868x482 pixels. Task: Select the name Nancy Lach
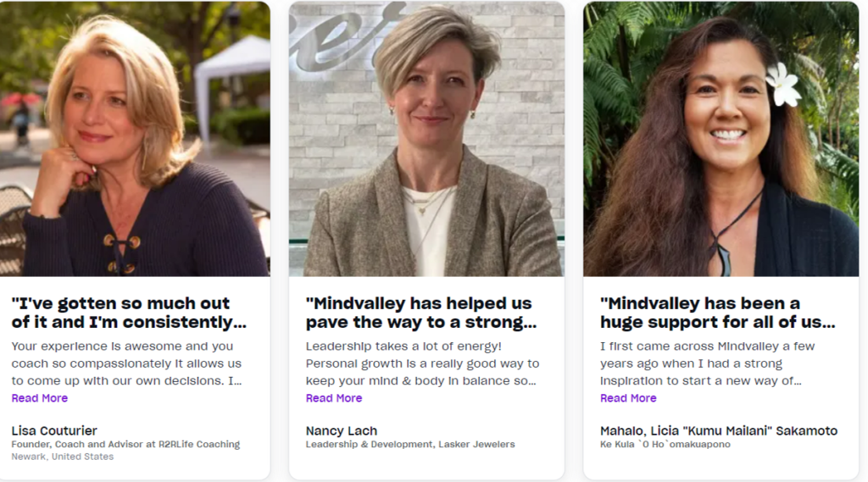342,430
